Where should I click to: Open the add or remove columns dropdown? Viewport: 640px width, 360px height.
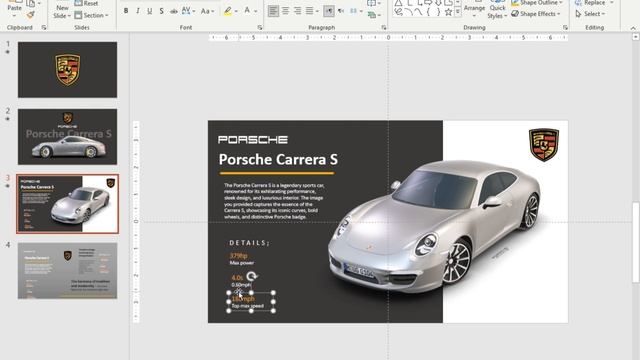(355, 11)
